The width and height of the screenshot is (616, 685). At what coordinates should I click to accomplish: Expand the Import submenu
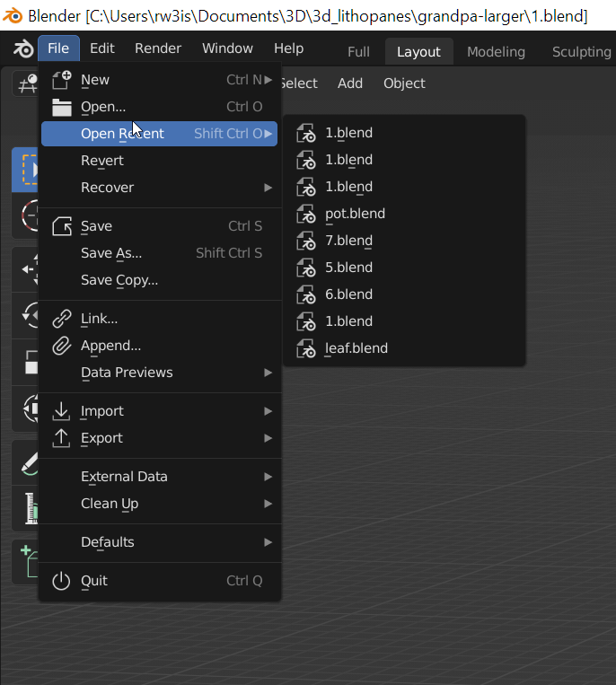click(x=268, y=411)
